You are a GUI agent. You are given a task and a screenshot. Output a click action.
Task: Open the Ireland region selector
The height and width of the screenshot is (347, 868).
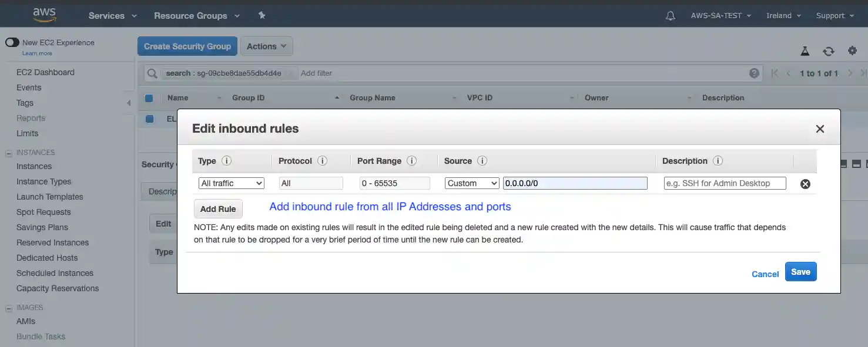click(783, 16)
